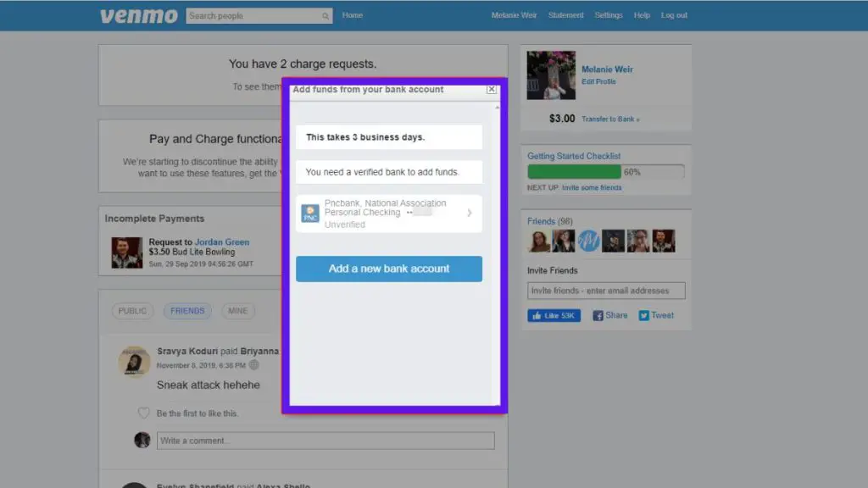Click the Transfer to Bank link

pos(610,119)
